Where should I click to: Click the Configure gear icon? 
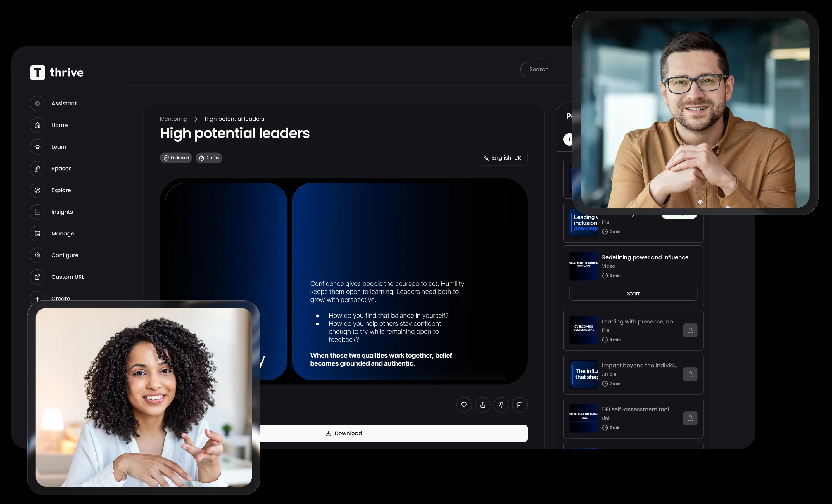click(x=37, y=255)
